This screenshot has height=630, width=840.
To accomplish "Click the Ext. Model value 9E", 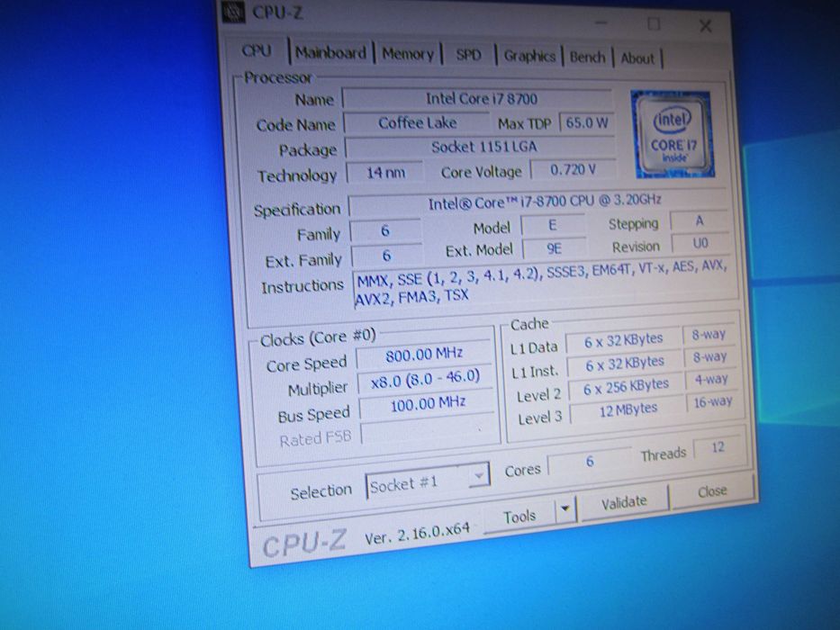I will [x=554, y=249].
